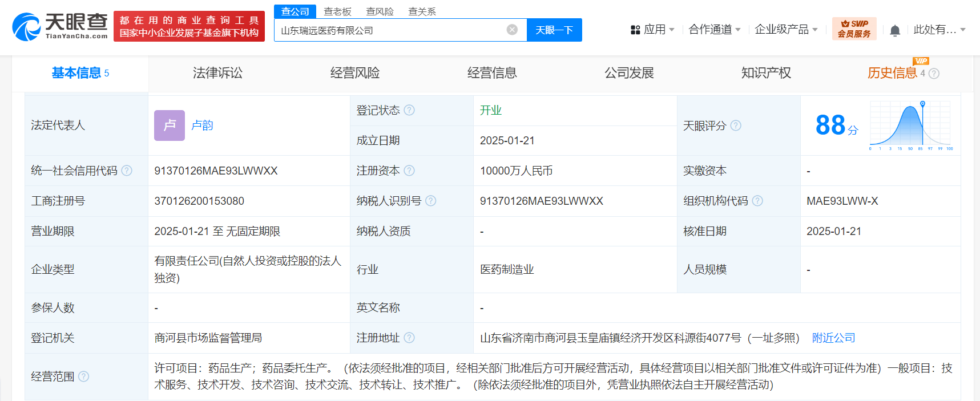The width and height of the screenshot is (980, 401).
Task: Click the 天眼评分 distribution chart
Action: pos(911,125)
